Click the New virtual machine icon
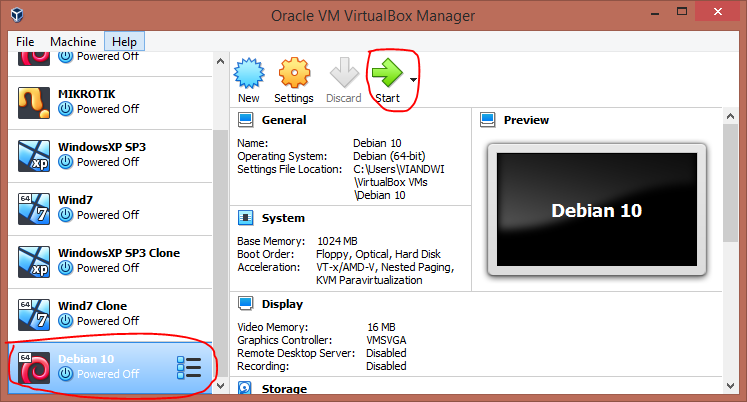Viewport: 747px width, 402px height. [249, 73]
